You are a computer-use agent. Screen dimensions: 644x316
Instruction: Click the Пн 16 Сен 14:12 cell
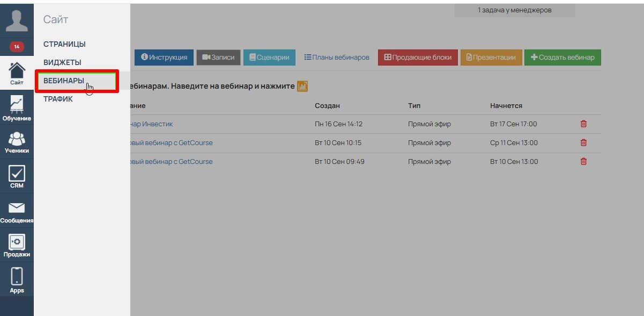(339, 124)
